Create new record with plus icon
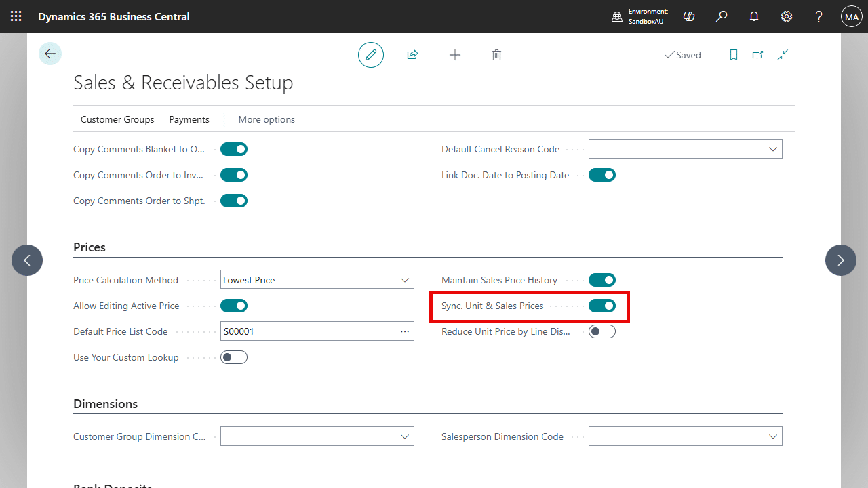This screenshot has width=868, height=488. [x=455, y=55]
